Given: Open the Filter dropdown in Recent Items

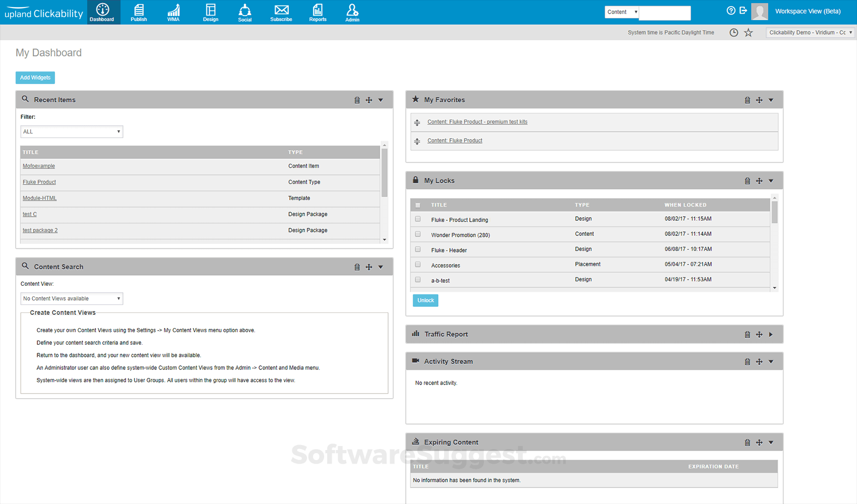Looking at the screenshot, I should pos(71,132).
